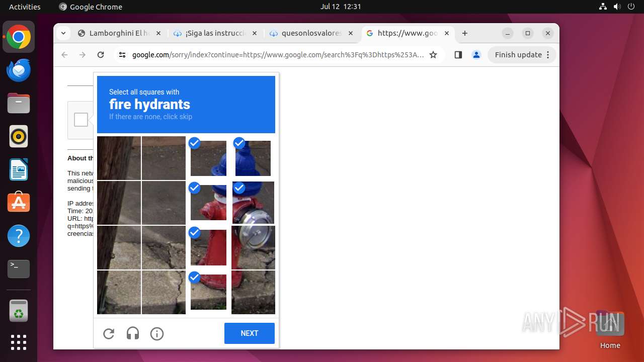The height and width of the screenshot is (362, 644).
Task: Show Applications grid
Action: point(19,342)
